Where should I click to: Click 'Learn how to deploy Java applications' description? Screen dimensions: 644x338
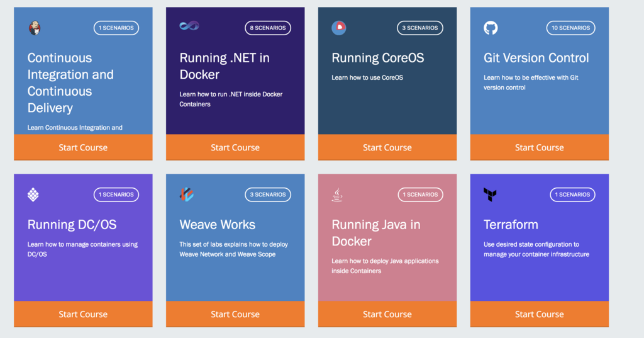385,266
